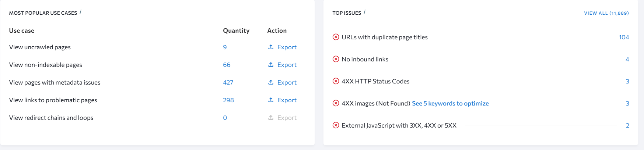Image resolution: width=644 pixels, height=150 pixels.
Task: Select the URLs with duplicate page titles issue
Action: [385, 37]
